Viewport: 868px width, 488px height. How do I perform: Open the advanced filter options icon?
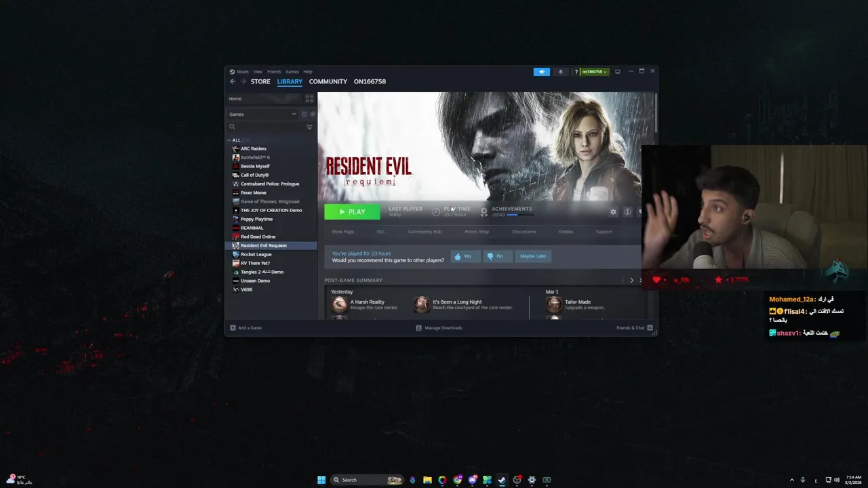pyautogui.click(x=309, y=127)
